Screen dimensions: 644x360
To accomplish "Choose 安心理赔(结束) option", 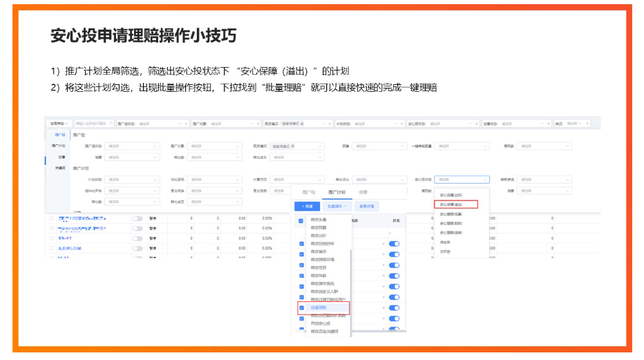I will tap(451, 232).
